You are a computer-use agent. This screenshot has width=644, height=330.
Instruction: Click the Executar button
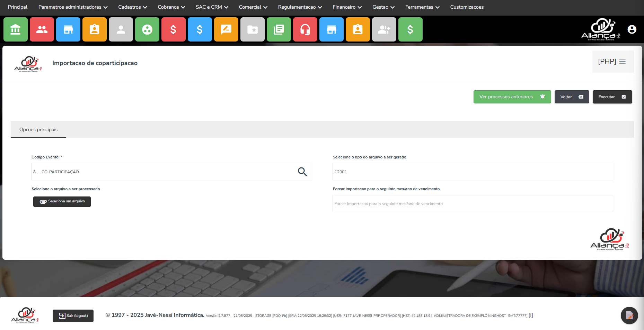coord(612,97)
